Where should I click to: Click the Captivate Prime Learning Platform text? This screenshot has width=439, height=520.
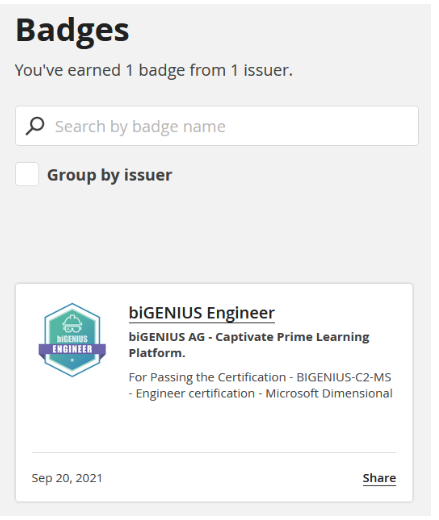coord(249,345)
